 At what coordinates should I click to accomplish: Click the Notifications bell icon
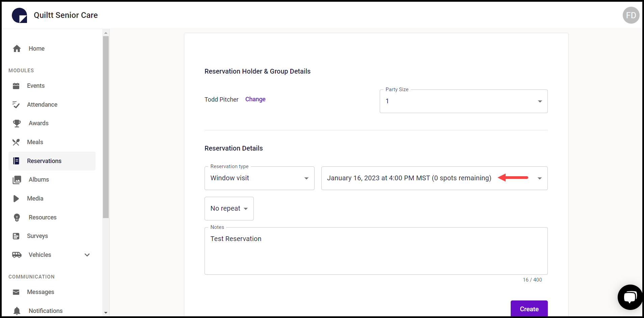[17, 311]
